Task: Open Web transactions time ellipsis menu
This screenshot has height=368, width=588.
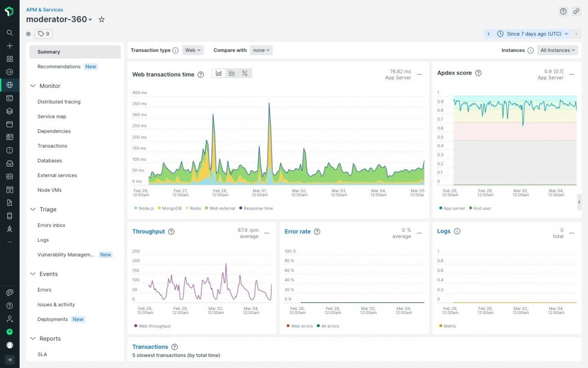Action: coord(419,75)
